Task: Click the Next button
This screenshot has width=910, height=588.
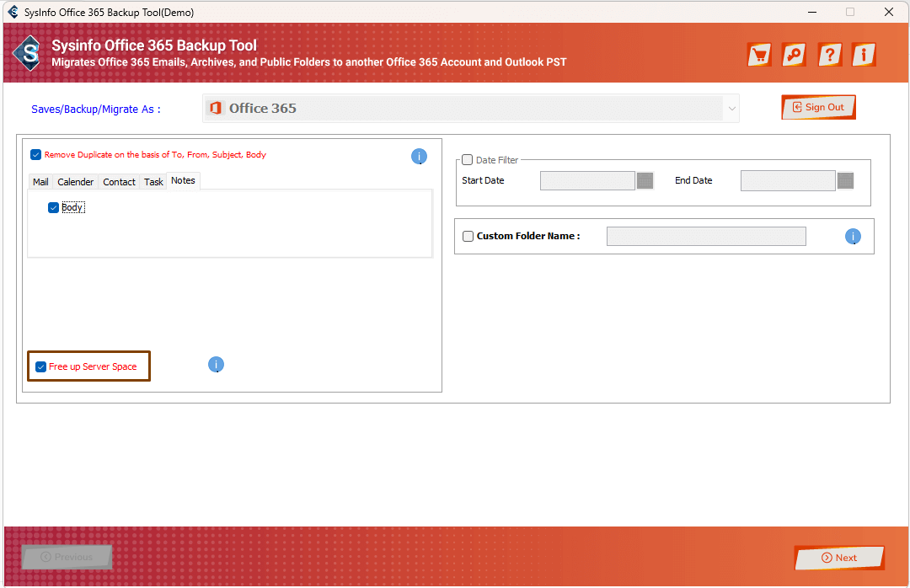Action: point(839,558)
